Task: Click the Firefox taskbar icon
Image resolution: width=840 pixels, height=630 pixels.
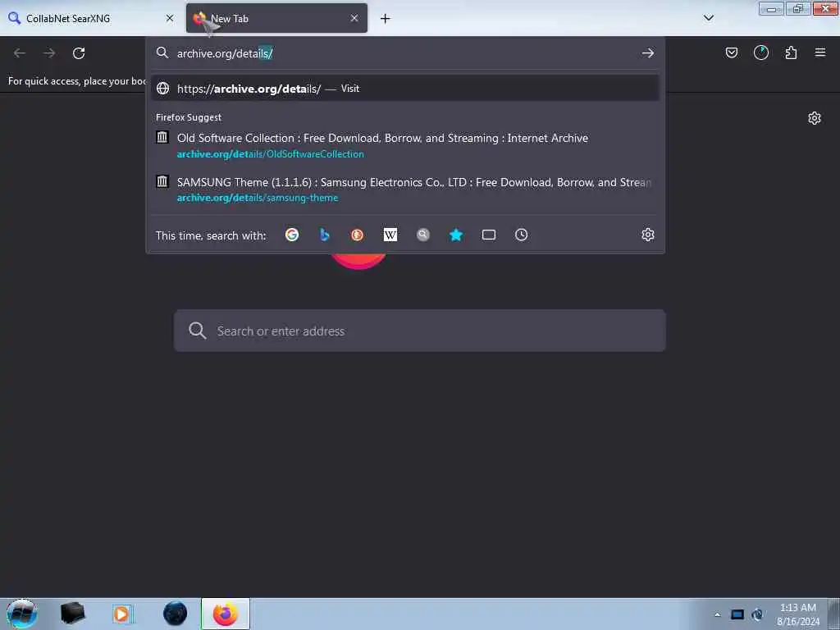Action: [226, 614]
